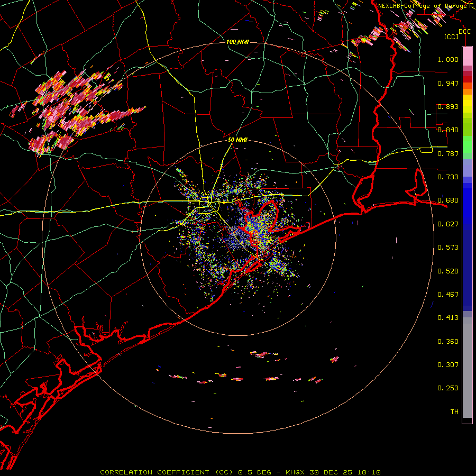Viewport: 476px width, 476px height.
Task: Click the 0.413 scale value
Action: tap(448, 318)
